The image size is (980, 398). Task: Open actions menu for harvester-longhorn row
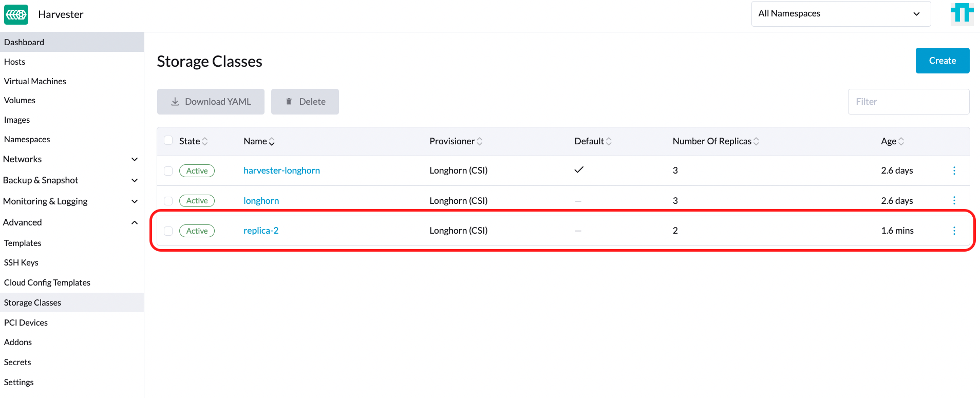pos(954,170)
